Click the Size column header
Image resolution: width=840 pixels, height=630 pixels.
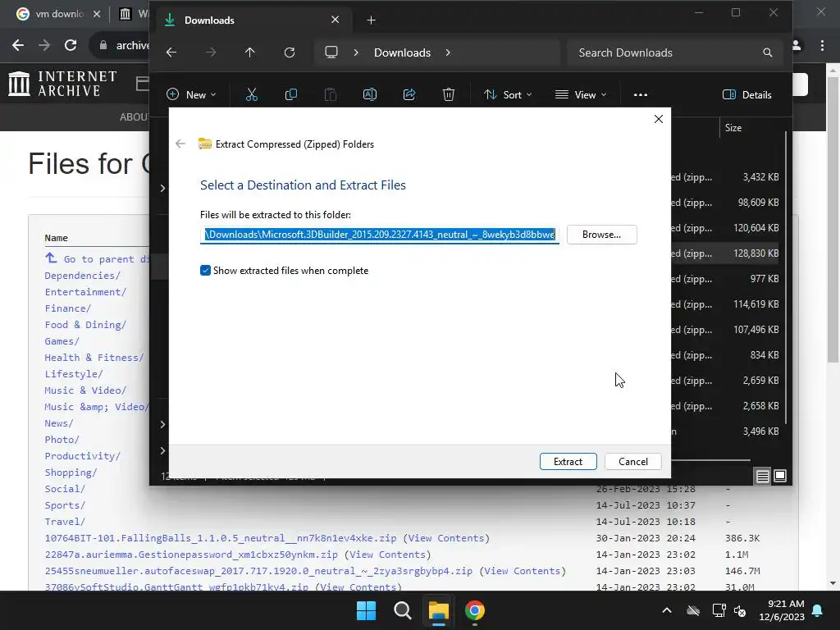[x=733, y=127]
